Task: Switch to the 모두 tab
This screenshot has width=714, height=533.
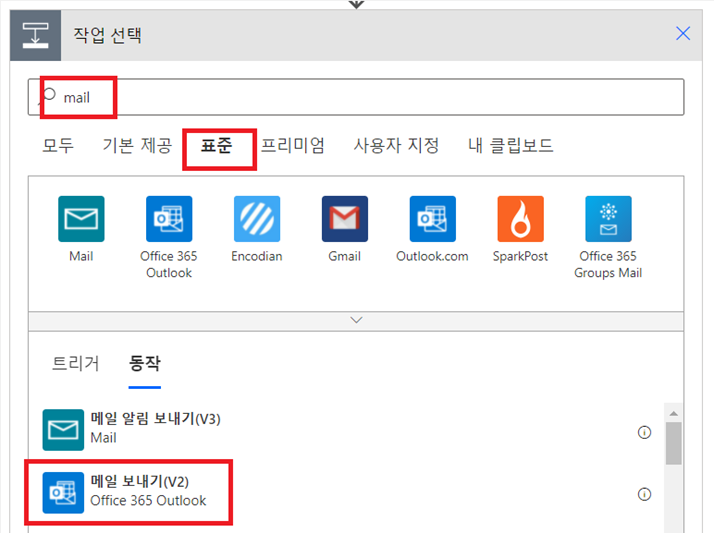Action: point(58,146)
